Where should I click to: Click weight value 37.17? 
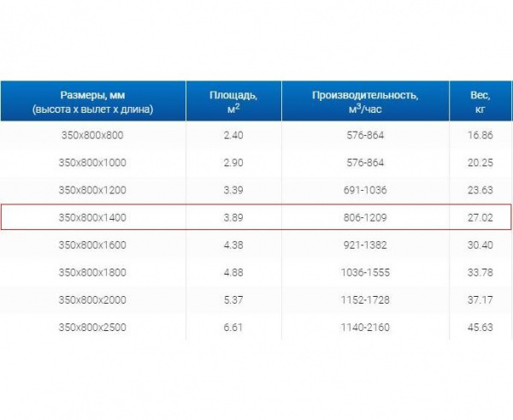click(x=481, y=300)
